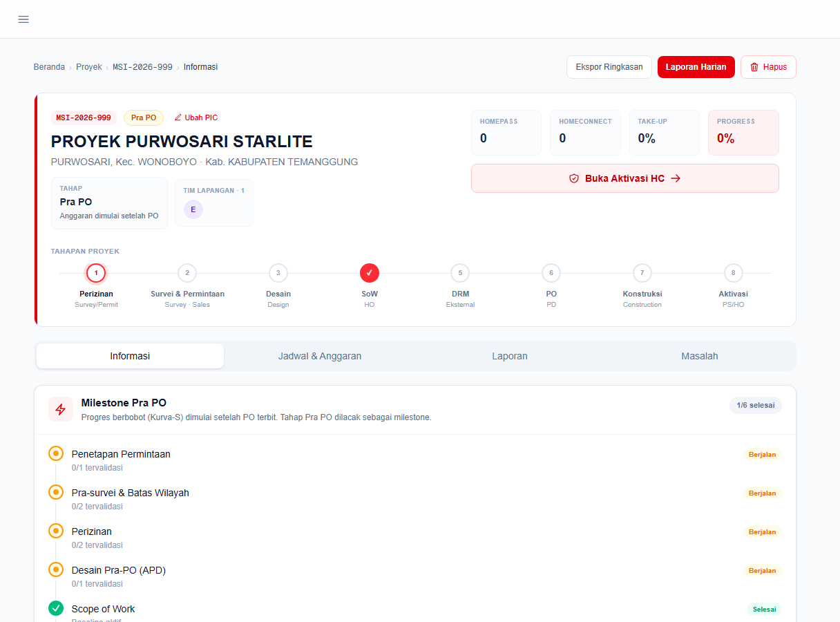Open the hamburger navigation menu
Image resolution: width=840 pixels, height=622 pixels.
point(23,19)
